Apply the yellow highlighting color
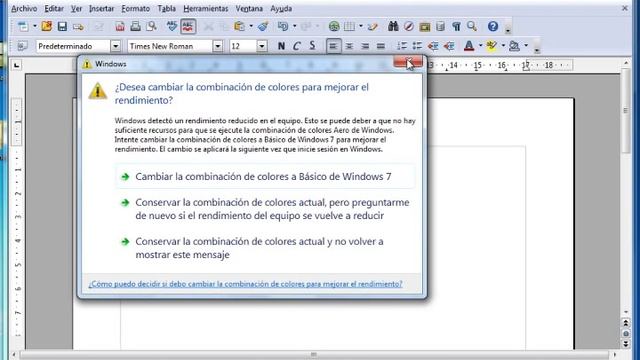This screenshot has height=360, width=640. tap(492, 46)
